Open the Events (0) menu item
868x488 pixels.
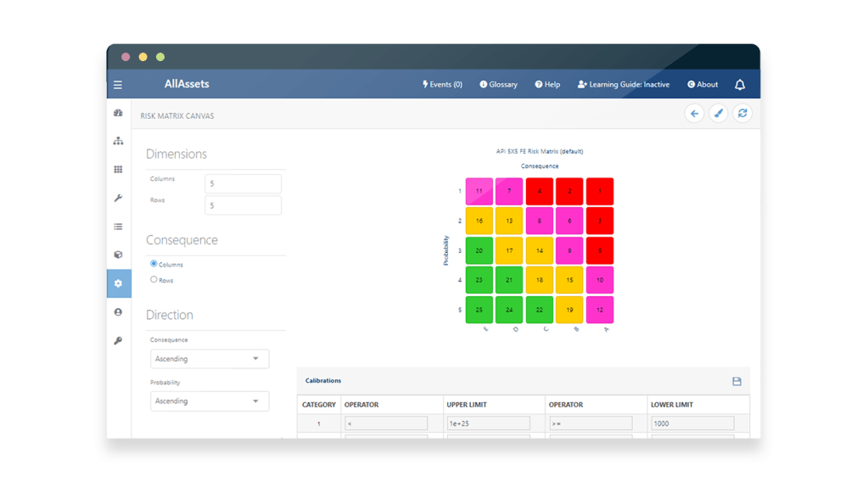442,85
